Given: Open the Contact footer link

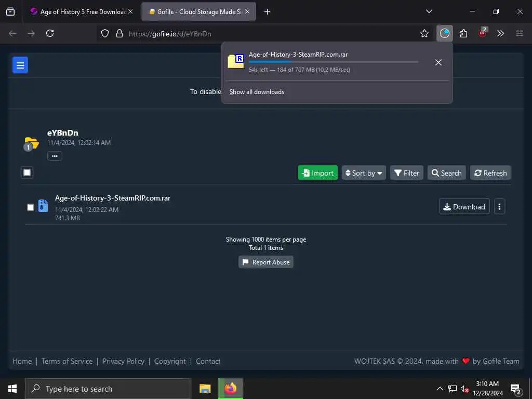Looking at the screenshot, I should (x=208, y=362).
